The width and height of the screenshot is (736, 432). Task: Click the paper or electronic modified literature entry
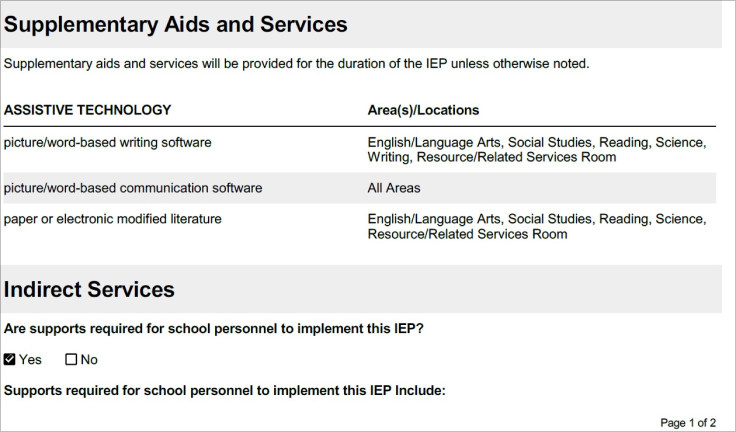coord(113,219)
